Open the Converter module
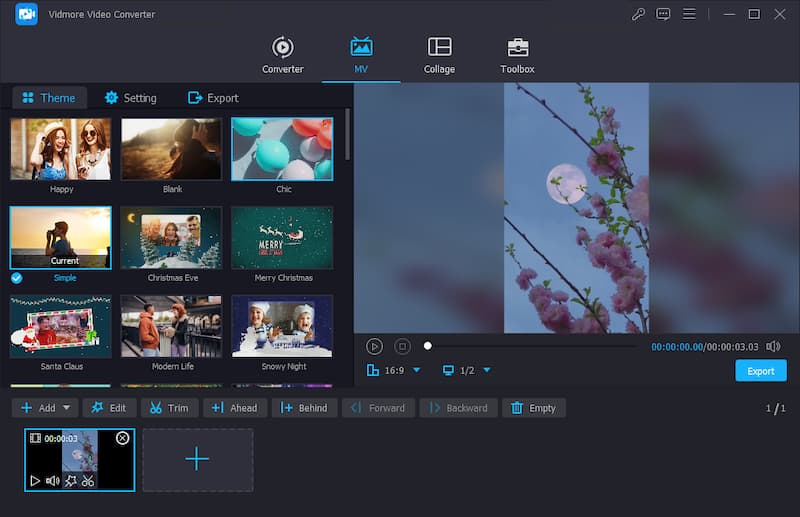 tap(283, 55)
